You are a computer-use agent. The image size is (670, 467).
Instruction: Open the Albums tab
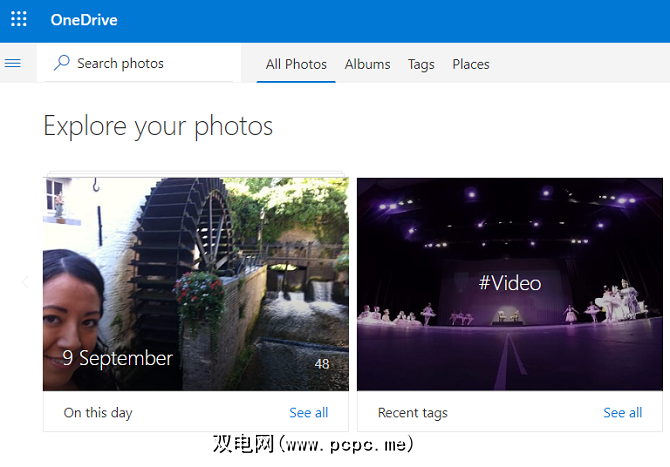click(367, 64)
